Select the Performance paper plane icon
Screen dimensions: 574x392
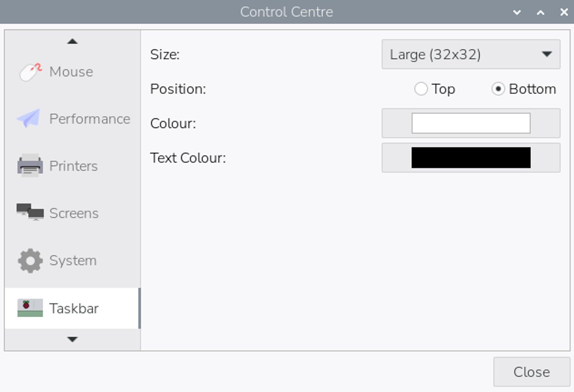29,119
